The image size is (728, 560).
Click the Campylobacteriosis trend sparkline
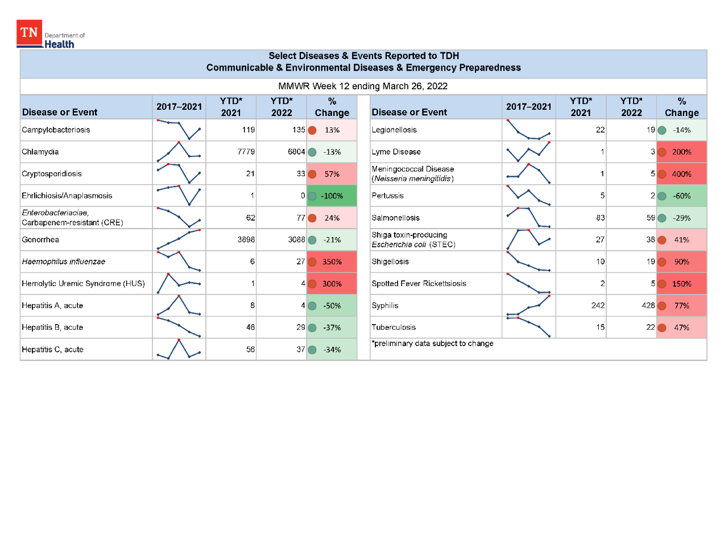(179, 130)
